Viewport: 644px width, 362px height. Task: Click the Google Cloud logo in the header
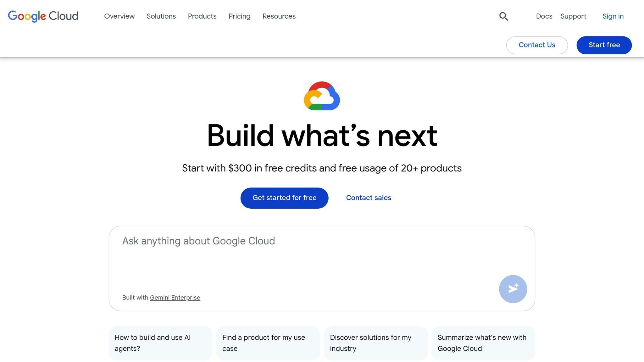point(43,16)
